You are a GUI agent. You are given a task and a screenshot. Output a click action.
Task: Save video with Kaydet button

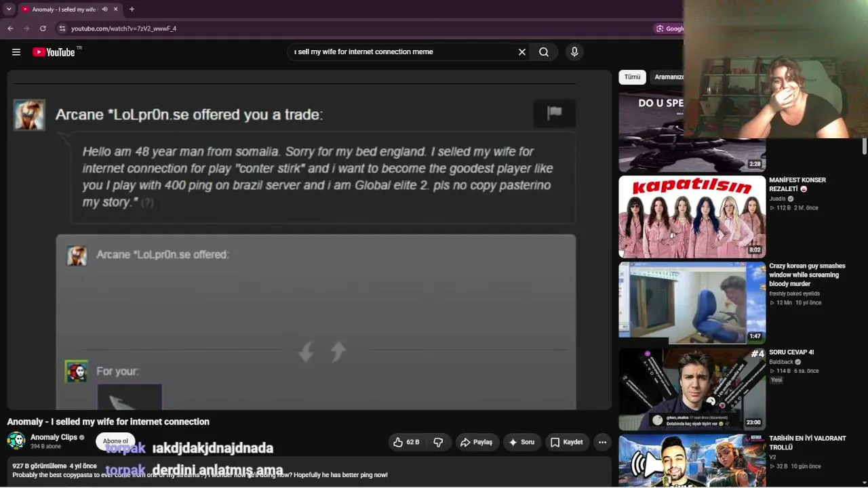(x=567, y=442)
